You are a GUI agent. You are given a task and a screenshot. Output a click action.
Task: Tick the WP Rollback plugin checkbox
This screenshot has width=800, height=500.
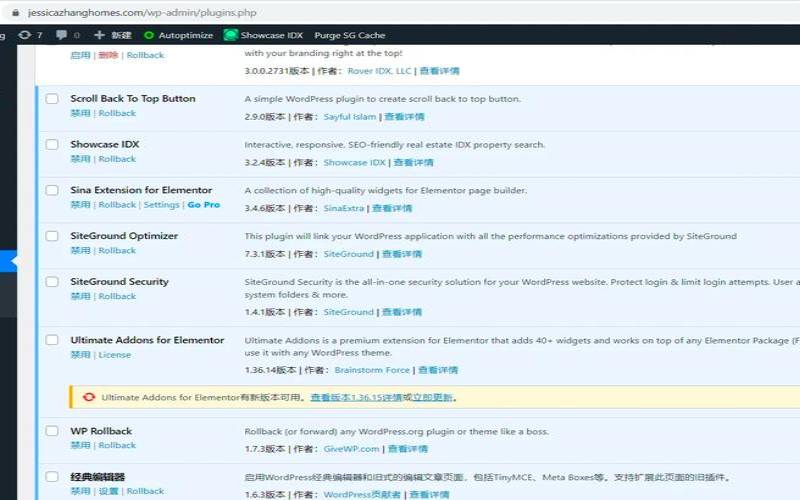point(52,431)
